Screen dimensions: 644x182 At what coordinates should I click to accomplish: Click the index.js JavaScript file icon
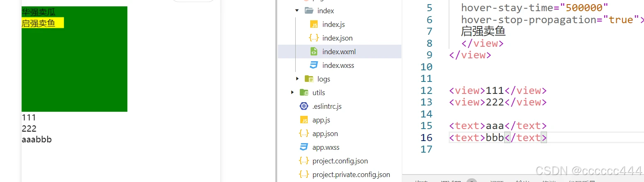click(314, 24)
